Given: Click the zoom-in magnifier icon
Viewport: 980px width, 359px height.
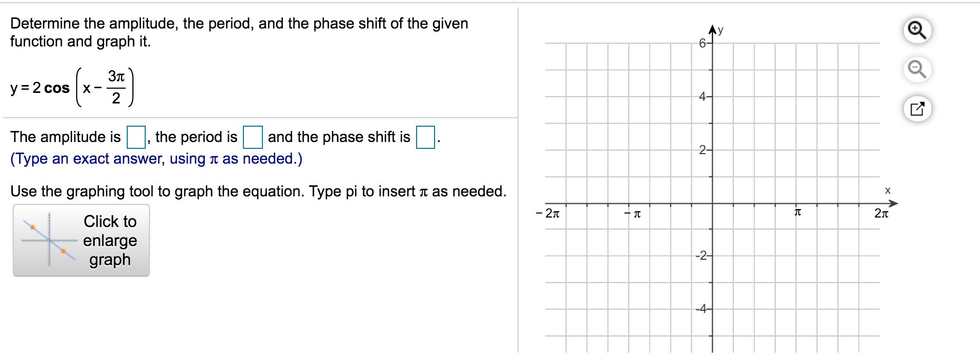Looking at the screenshot, I should tap(918, 31).
